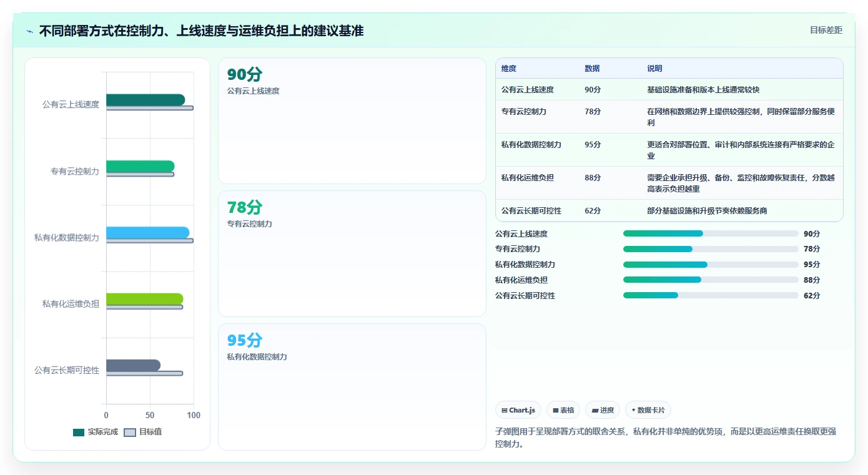Open the 78分 专有云控制力 data card
The width and height of the screenshot is (868, 475).
click(x=352, y=253)
